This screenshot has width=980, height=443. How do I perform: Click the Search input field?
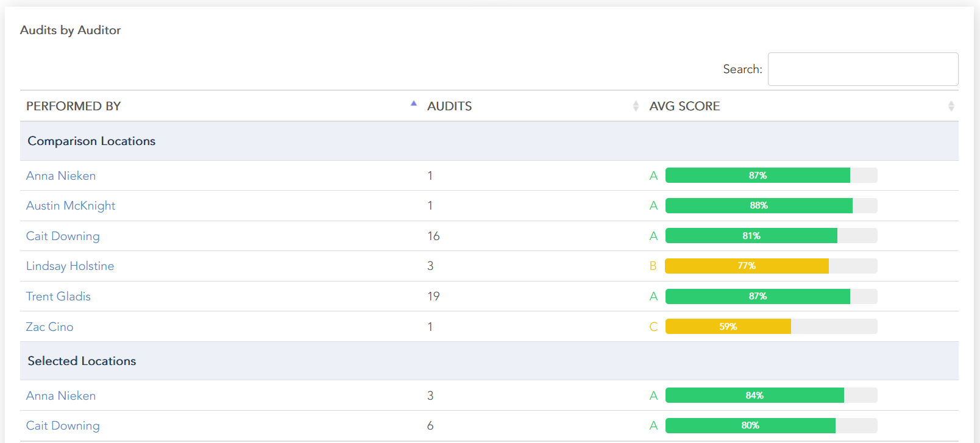[862, 69]
